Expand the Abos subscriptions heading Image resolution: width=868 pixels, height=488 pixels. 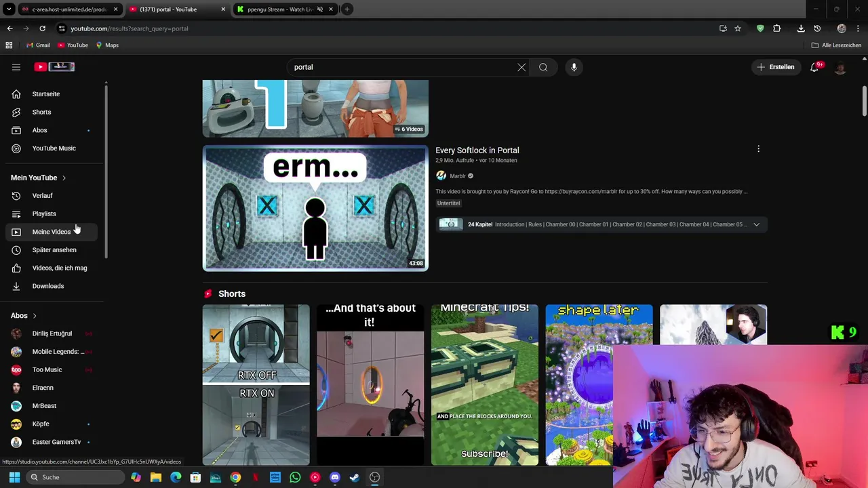[x=24, y=316]
